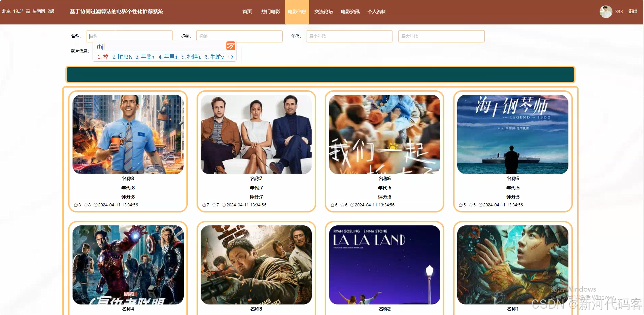644x315 pixels.
Task: Open the 热门电影 navigation tab
Action: coord(270,12)
